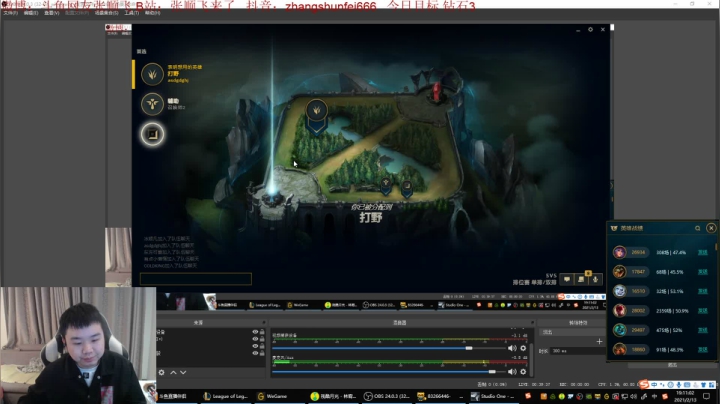Image resolution: width=720 pixels, height=404 pixels.
Task: Click the first champion portrait in the stats panel
Action: (619, 252)
